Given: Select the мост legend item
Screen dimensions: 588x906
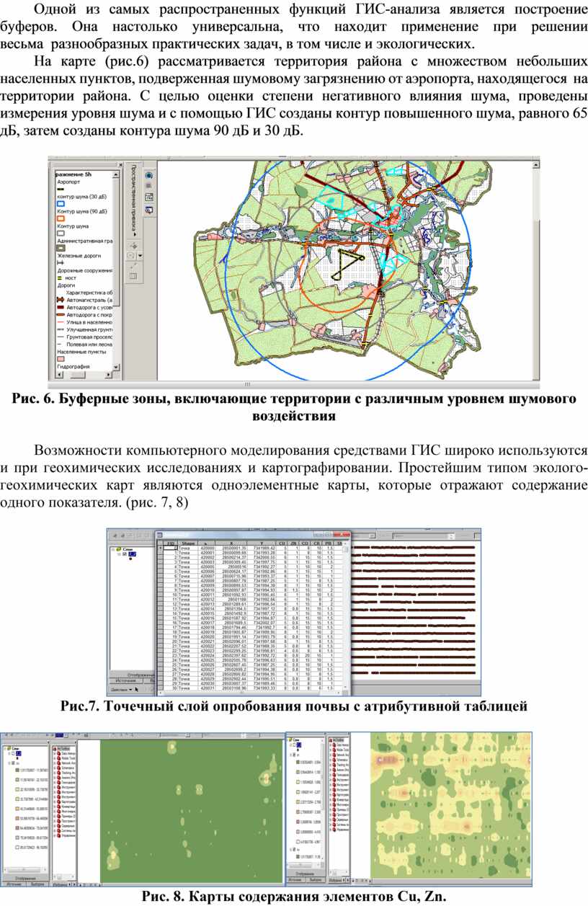Looking at the screenshot, I should pyautogui.click(x=71, y=278).
